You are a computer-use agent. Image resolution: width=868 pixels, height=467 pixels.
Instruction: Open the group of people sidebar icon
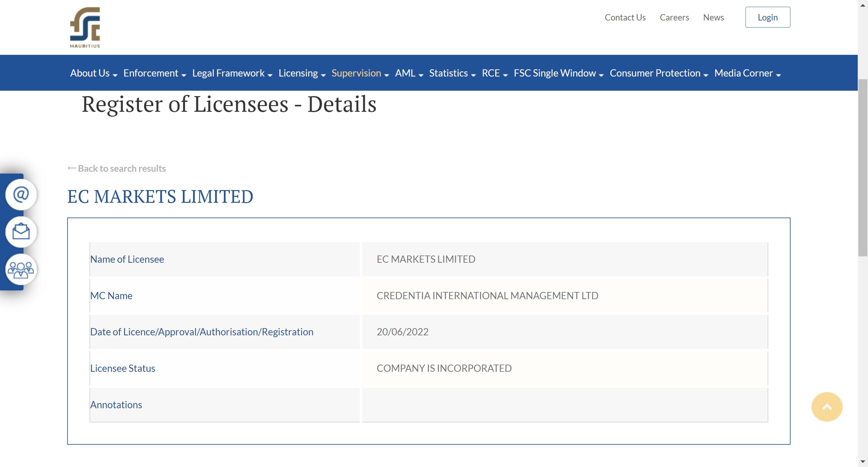(x=21, y=269)
